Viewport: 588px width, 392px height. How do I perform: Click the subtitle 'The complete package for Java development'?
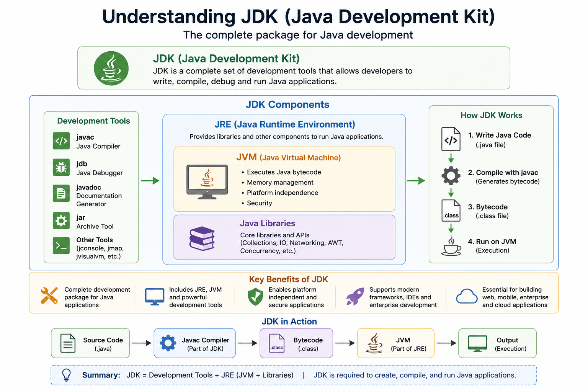298,35
